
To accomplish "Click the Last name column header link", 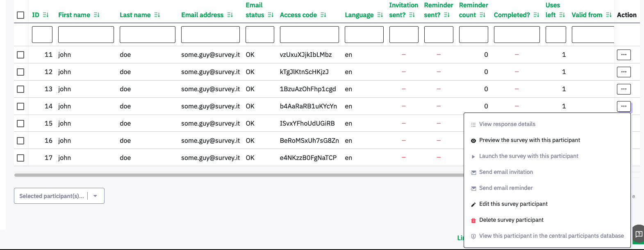I will pyautogui.click(x=135, y=15).
